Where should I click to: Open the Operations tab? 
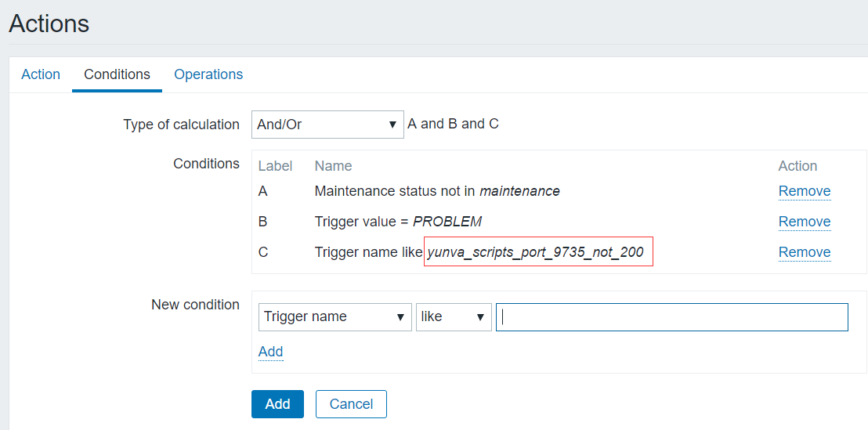[x=208, y=74]
